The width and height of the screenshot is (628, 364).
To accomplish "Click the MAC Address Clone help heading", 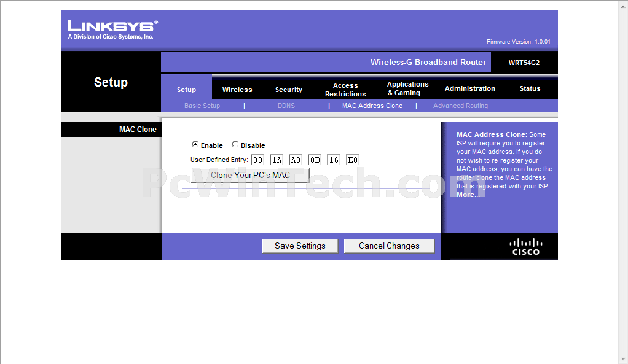I will tap(492, 134).
